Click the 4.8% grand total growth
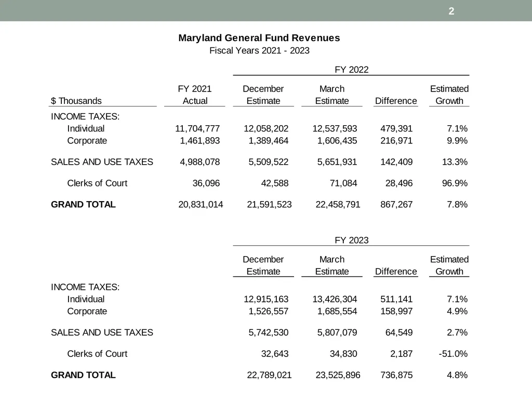This screenshot has height=399, width=532. (x=457, y=375)
